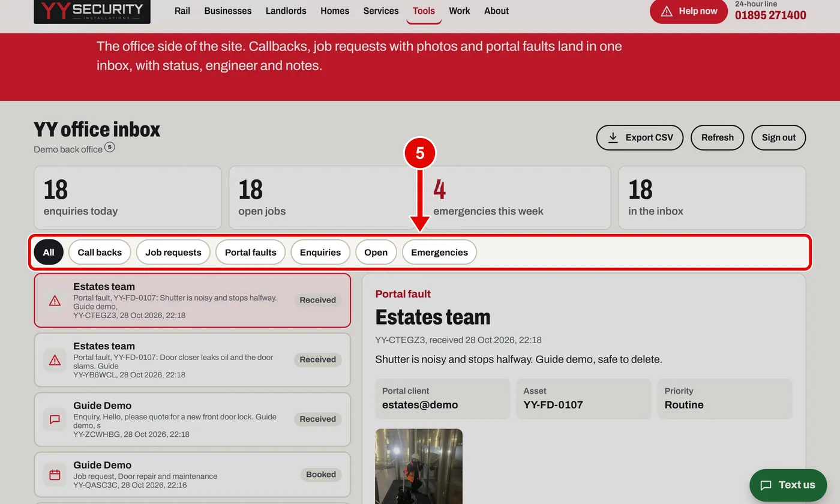The image size is (840, 504).
Task: Click the warning icon on the shutter fault row
Action: pos(55,301)
